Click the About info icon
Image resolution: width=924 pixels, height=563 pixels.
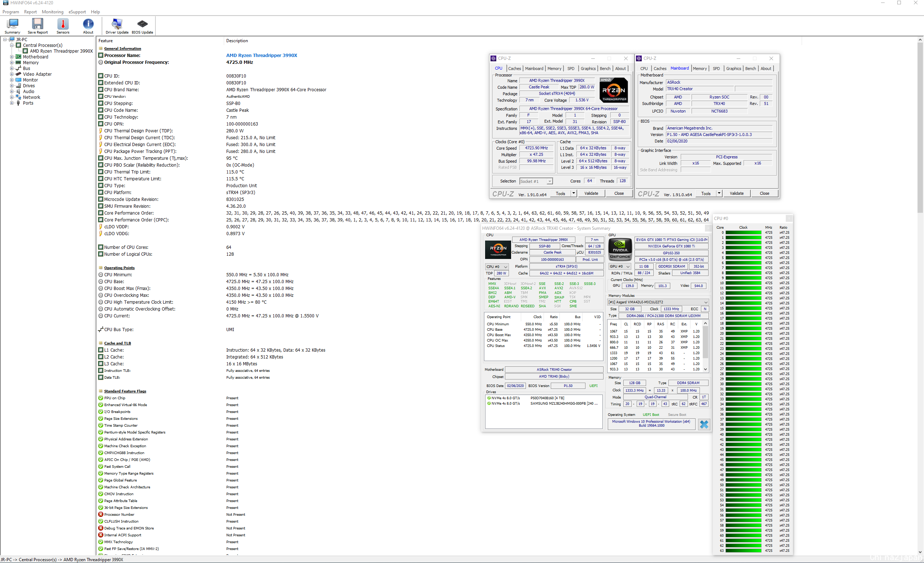click(x=88, y=26)
